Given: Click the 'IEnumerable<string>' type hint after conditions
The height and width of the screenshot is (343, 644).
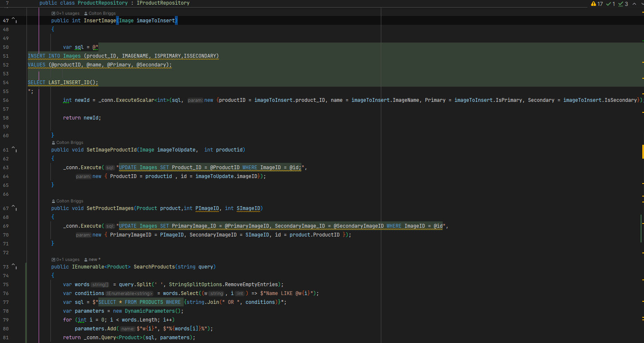Looking at the screenshot, I should tap(129, 293).
